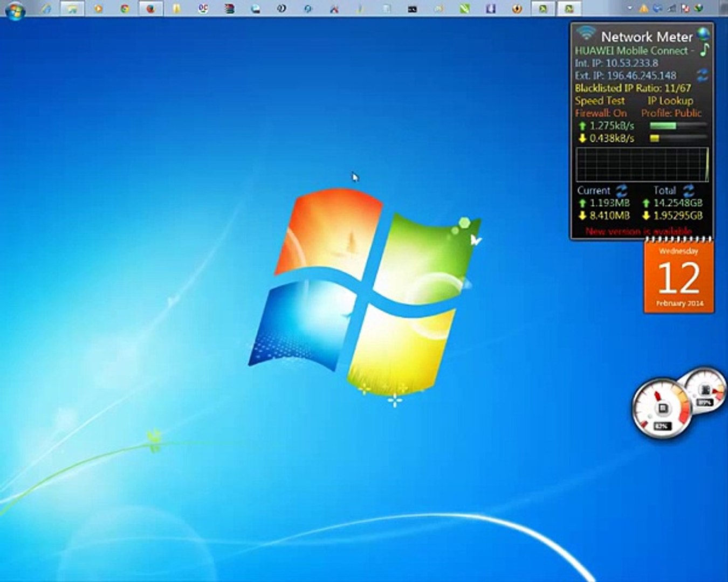Click the network traffic graph

pos(642,164)
